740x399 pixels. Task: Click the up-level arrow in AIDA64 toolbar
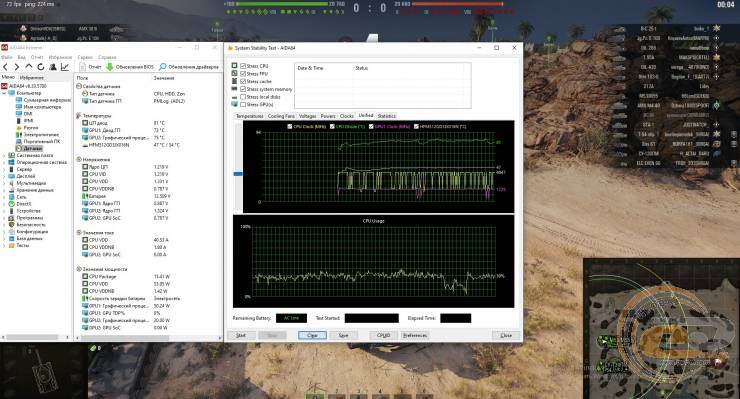[29, 67]
